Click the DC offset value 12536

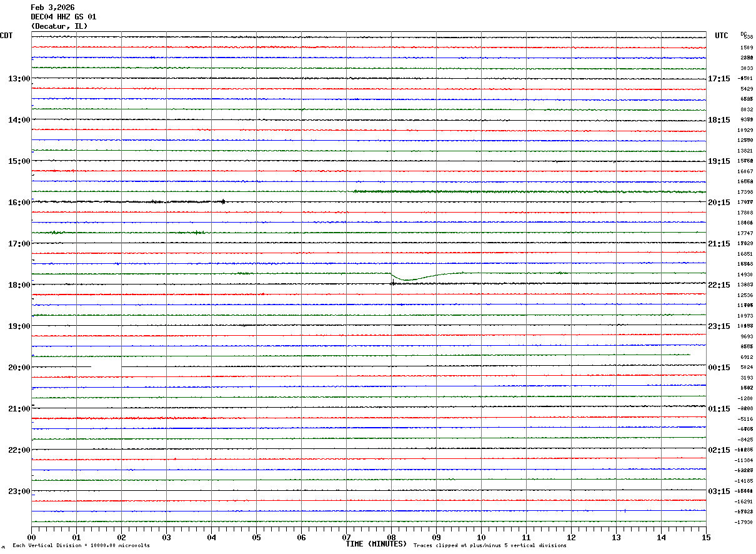pyautogui.click(x=745, y=295)
